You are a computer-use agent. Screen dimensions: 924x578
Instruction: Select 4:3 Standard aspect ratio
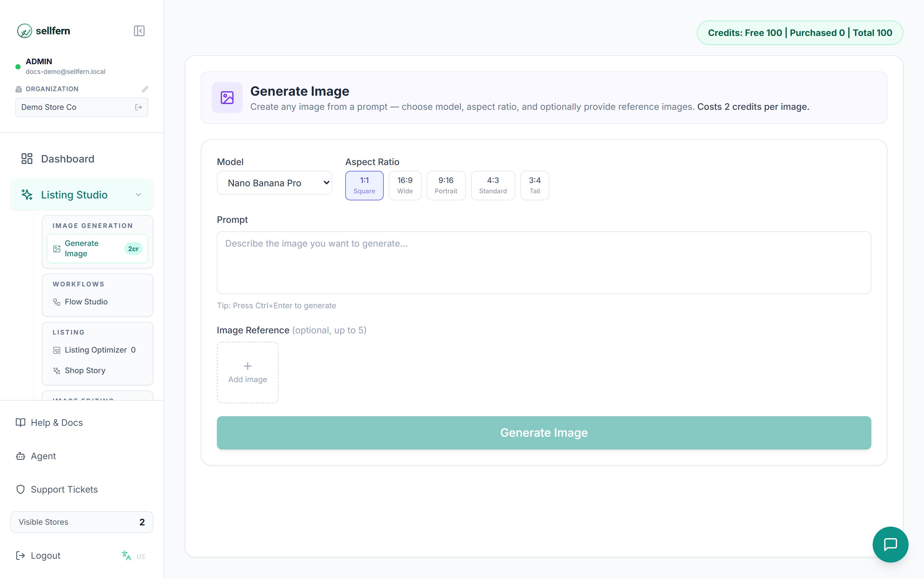(x=493, y=185)
